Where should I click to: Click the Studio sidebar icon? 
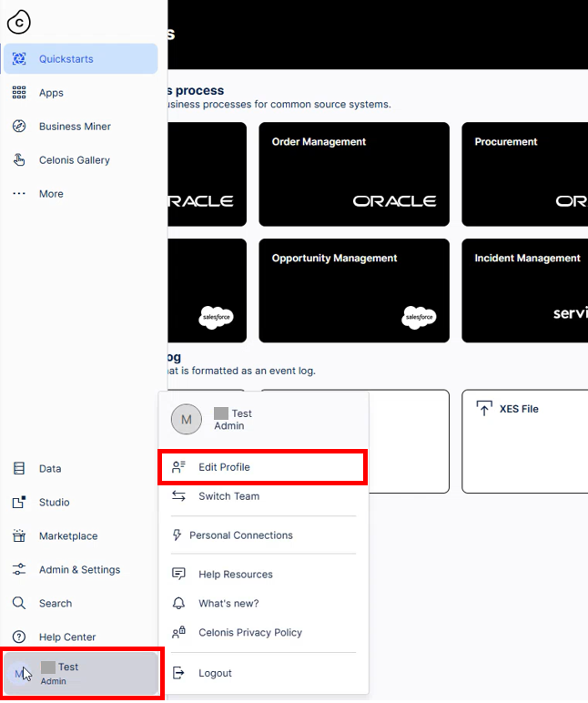19,502
